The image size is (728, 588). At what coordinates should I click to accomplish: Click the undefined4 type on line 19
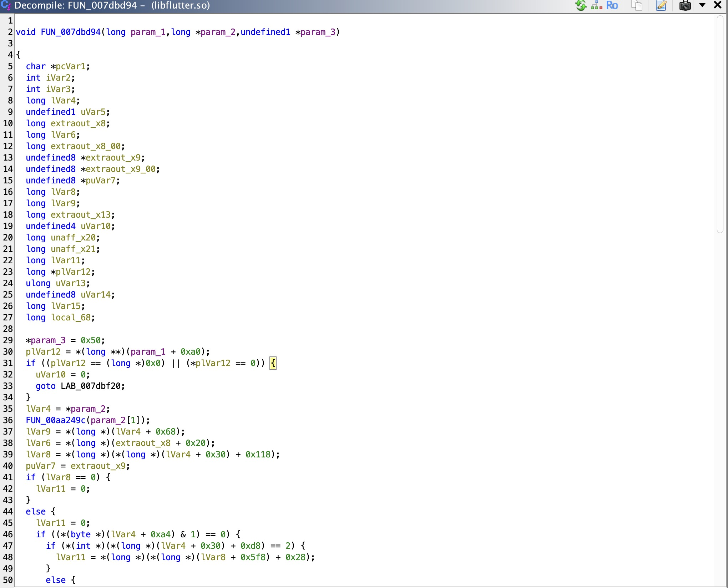[x=51, y=226]
